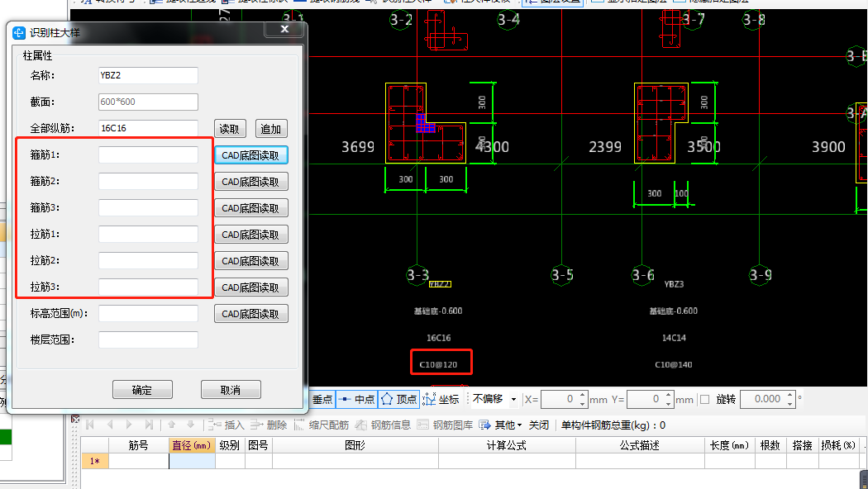This screenshot has height=489, width=868.
Task: Decrease X offset with down arrow
Action: point(582,404)
